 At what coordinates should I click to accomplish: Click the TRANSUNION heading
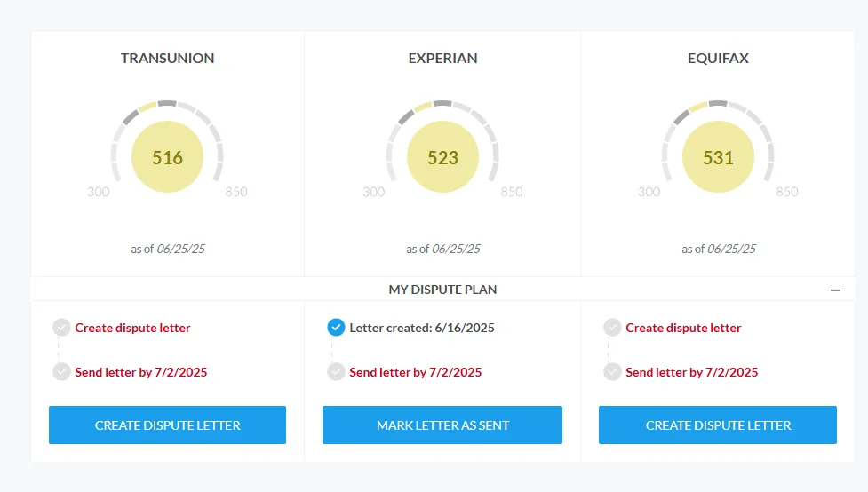[x=167, y=58]
